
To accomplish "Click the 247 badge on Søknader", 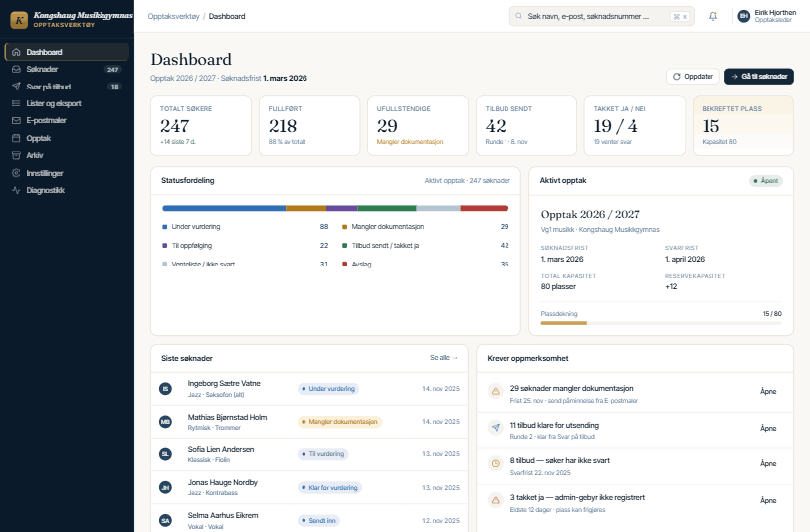I will 113,70.
